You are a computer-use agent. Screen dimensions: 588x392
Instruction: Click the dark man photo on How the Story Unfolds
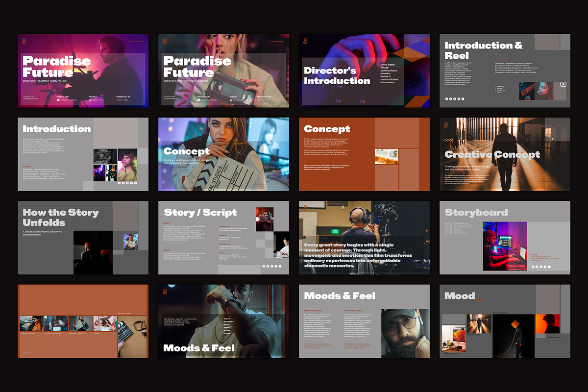[93, 252]
